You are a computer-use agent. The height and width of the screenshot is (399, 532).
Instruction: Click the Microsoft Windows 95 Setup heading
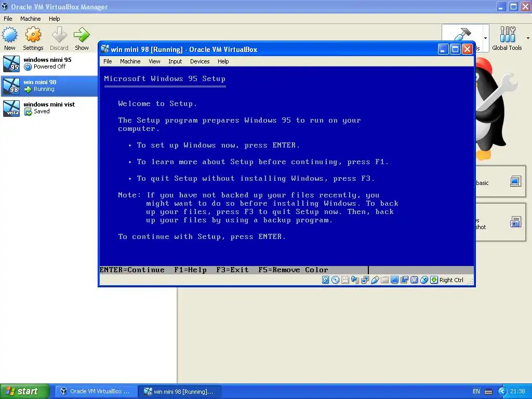coord(165,79)
